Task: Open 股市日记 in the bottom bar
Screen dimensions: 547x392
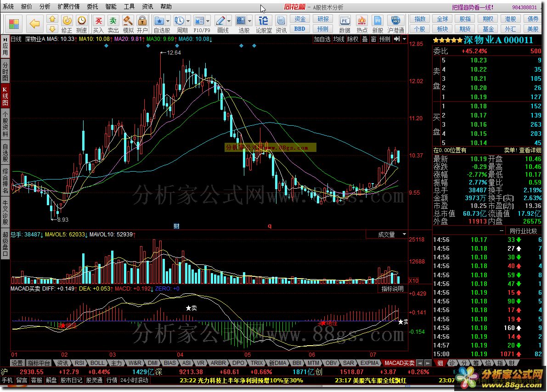Action: pyautogui.click(x=71, y=380)
